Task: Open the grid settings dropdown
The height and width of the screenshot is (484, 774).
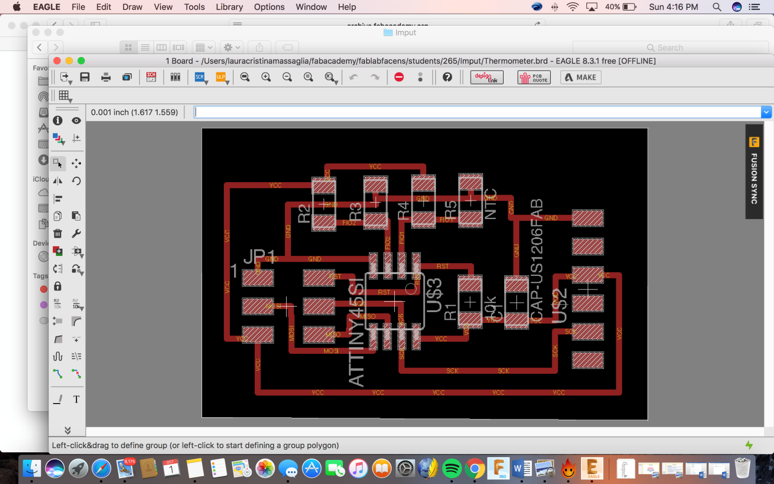Action: pyautogui.click(x=65, y=96)
